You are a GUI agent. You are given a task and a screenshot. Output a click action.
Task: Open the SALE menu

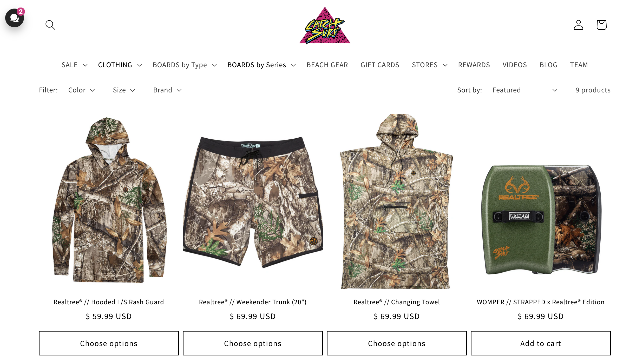point(74,65)
